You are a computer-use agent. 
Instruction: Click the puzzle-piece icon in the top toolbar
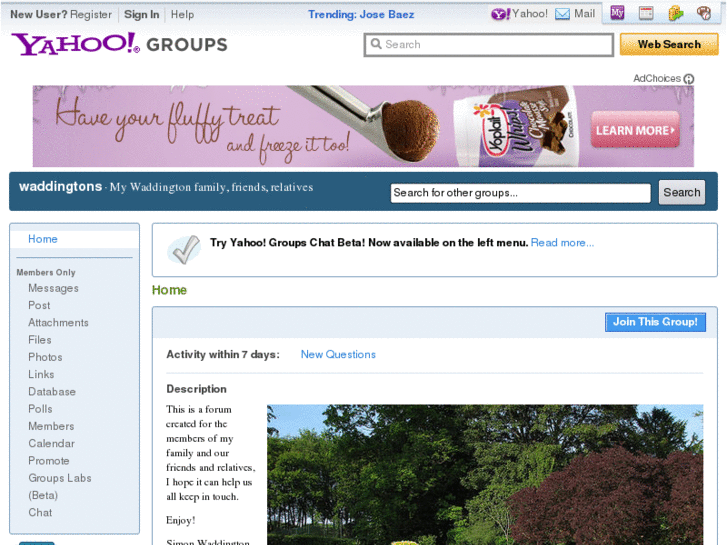[676, 13]
